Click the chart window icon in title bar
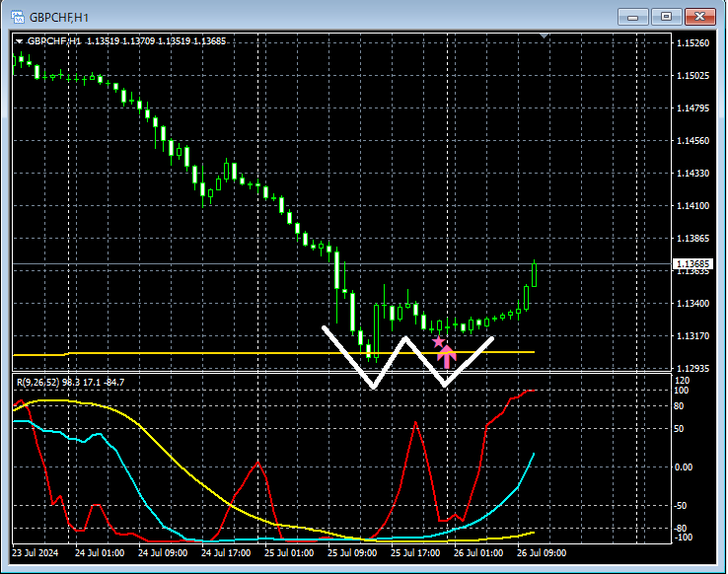 click(x=18, y=17)
